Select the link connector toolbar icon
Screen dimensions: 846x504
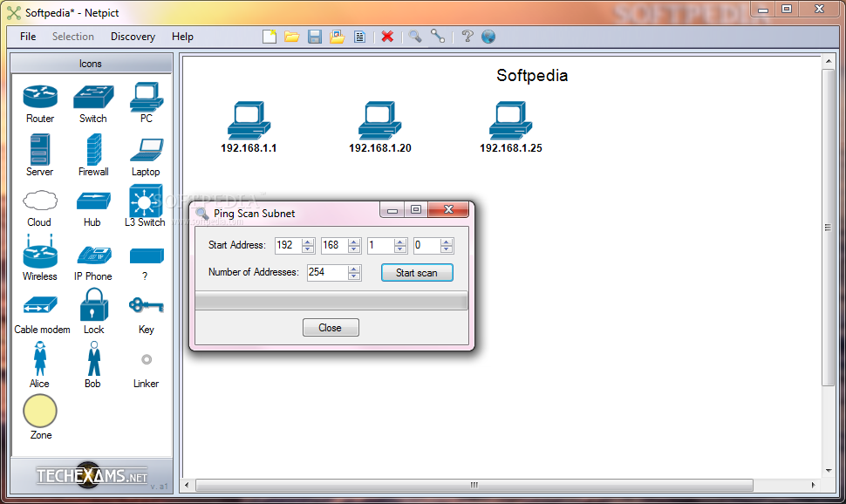pyautogui.click(x=438, y=36)
